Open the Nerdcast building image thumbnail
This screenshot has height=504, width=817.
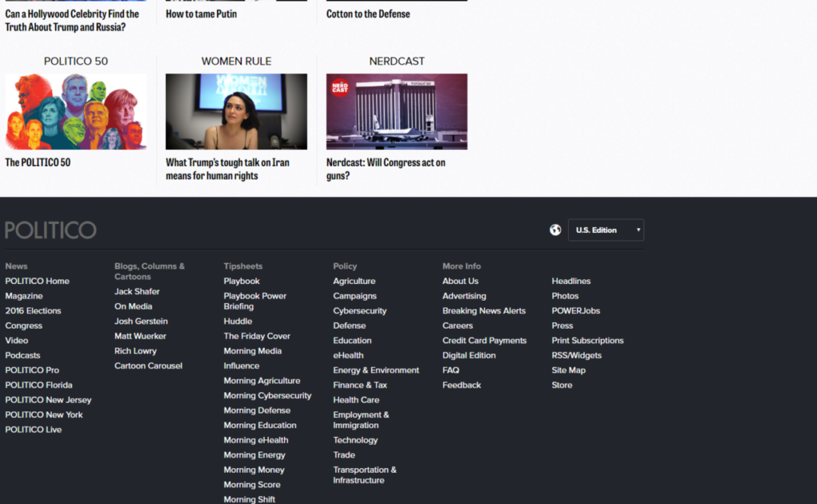tap(397, 112)
